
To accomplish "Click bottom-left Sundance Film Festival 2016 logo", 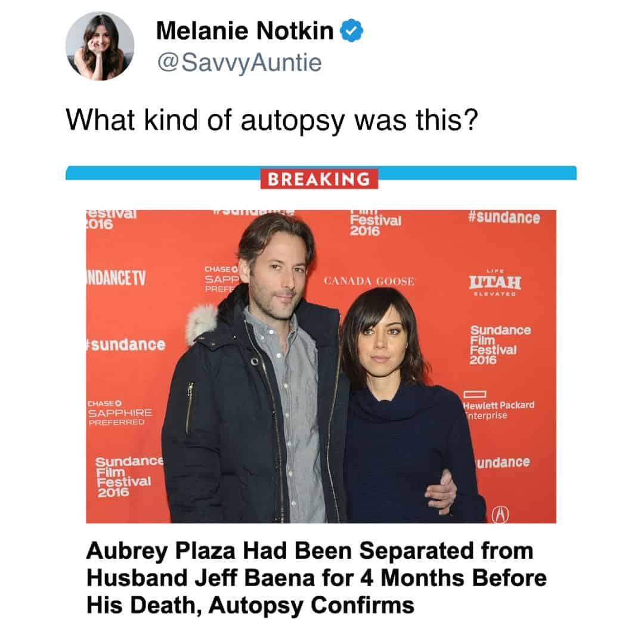I will (x=128, y=476).
